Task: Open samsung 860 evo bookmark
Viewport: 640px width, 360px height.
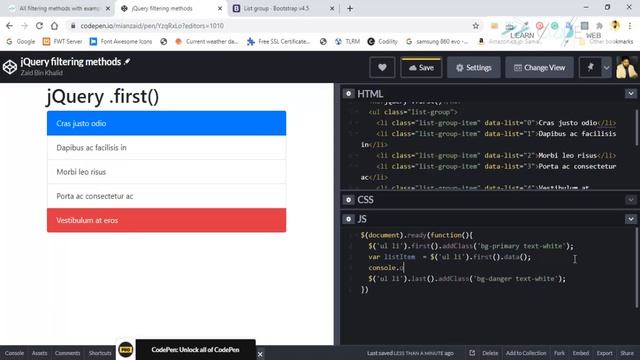Action: [x=437, y=41]
